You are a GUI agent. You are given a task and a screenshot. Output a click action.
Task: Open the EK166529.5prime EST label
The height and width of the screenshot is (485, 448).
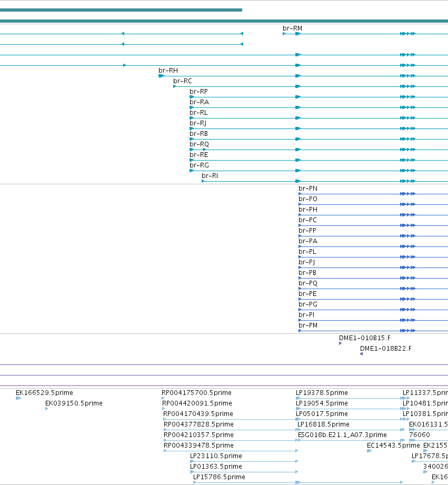point(45,393)
